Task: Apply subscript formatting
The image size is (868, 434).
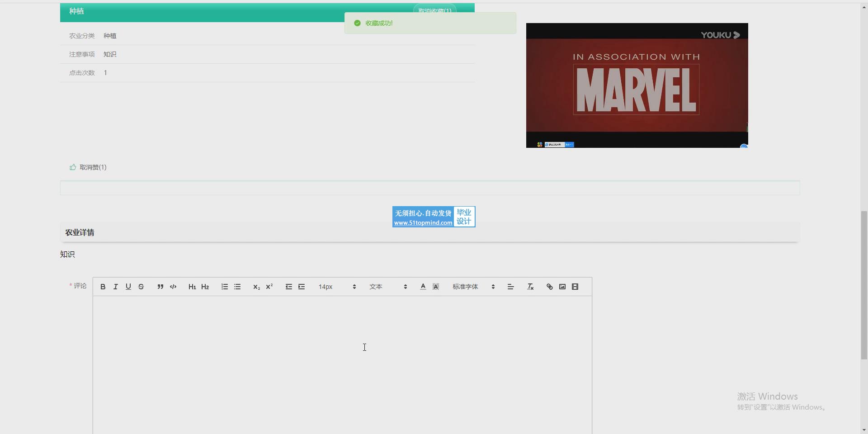Action: 256,287
